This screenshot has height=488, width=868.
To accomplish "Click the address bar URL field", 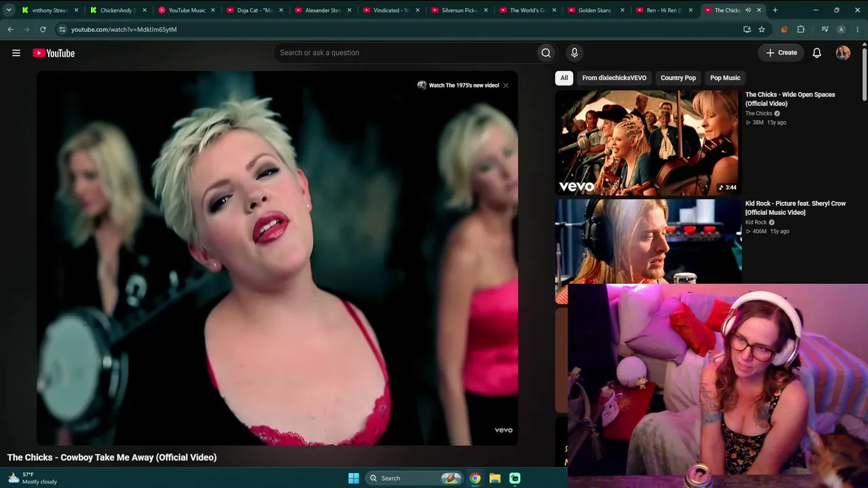I will click(x=400, y=29).
